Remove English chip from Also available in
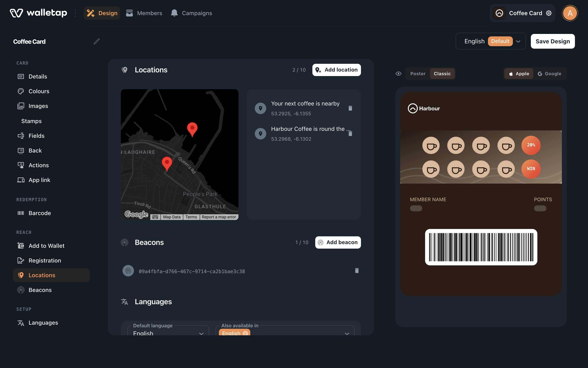 245,333
